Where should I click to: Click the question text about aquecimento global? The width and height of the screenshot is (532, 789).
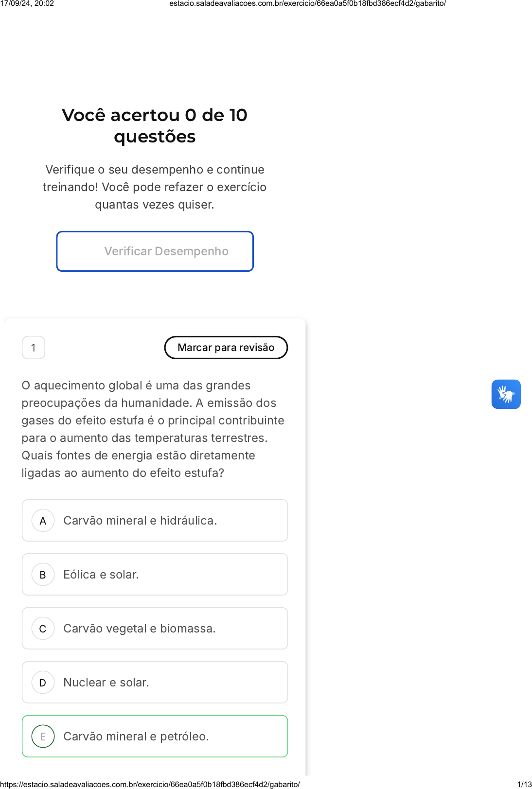[x=153, y=429]
